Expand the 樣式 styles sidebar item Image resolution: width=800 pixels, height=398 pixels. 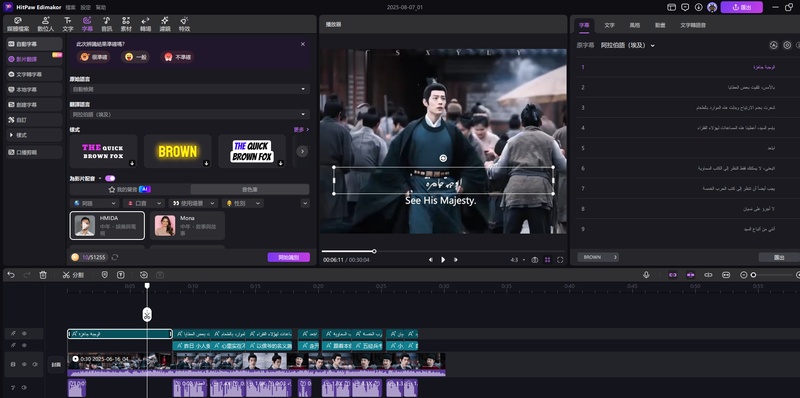(x=34, y=135)
